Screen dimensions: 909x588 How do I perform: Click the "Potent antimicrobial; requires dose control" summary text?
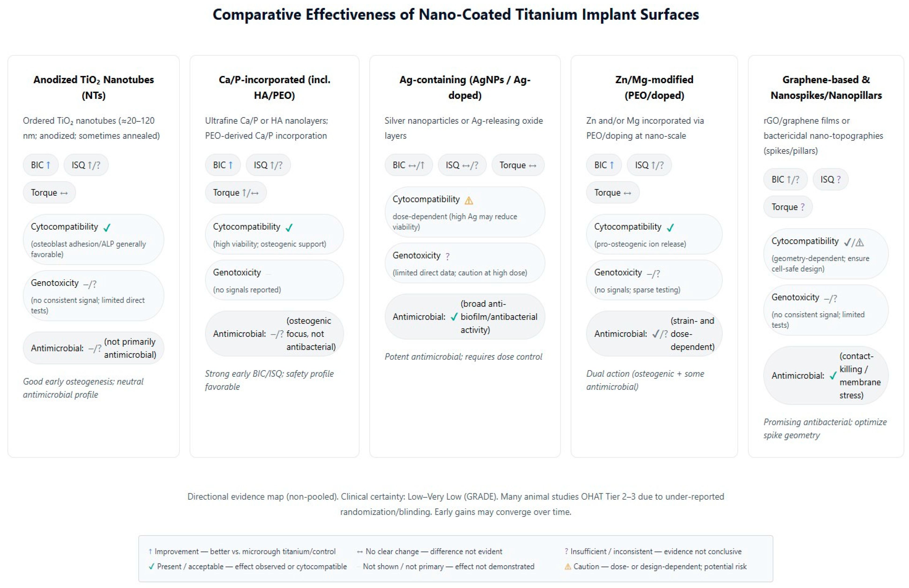coord(463,357)
